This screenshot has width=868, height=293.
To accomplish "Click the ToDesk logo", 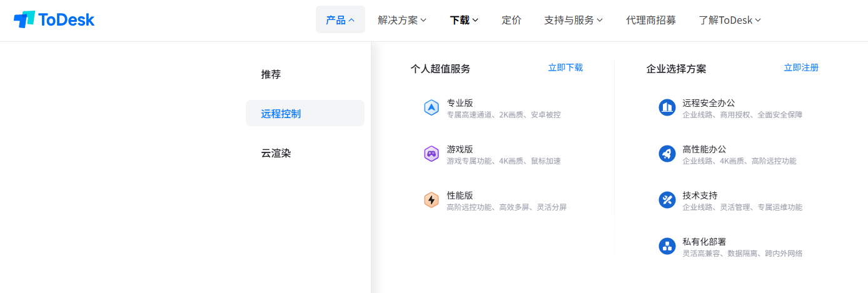I will (x=54, y=20).
